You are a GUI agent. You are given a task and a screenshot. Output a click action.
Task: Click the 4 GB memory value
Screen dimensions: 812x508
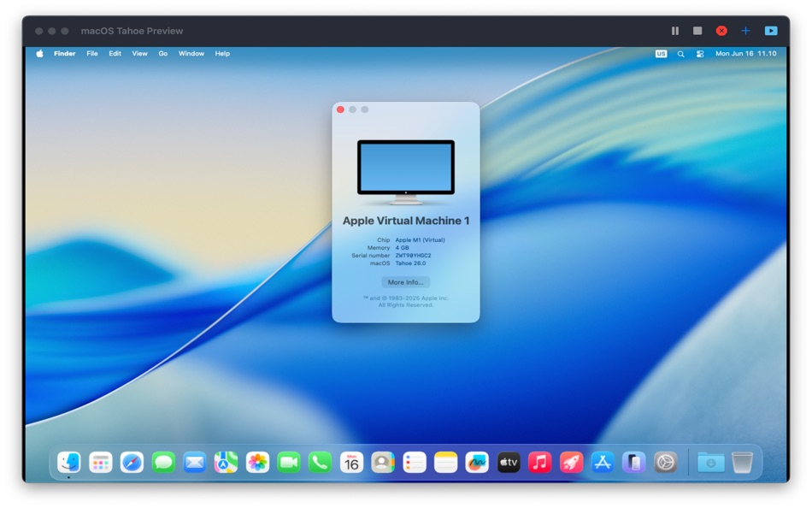pos(402,248)
